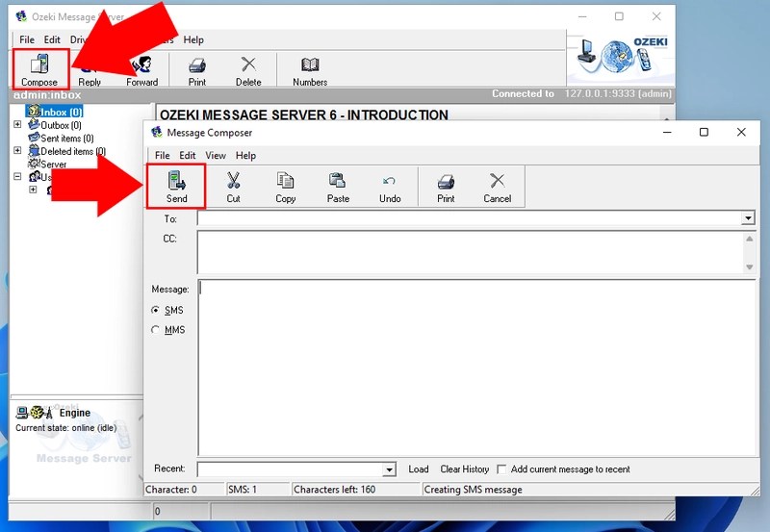
Task: Click the CC scrollbar up arrow
Action: (750, 239)
